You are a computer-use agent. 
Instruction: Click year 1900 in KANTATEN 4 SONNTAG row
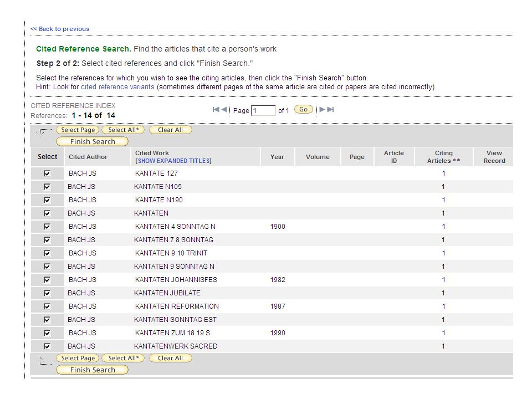click(x=278, y=226)
